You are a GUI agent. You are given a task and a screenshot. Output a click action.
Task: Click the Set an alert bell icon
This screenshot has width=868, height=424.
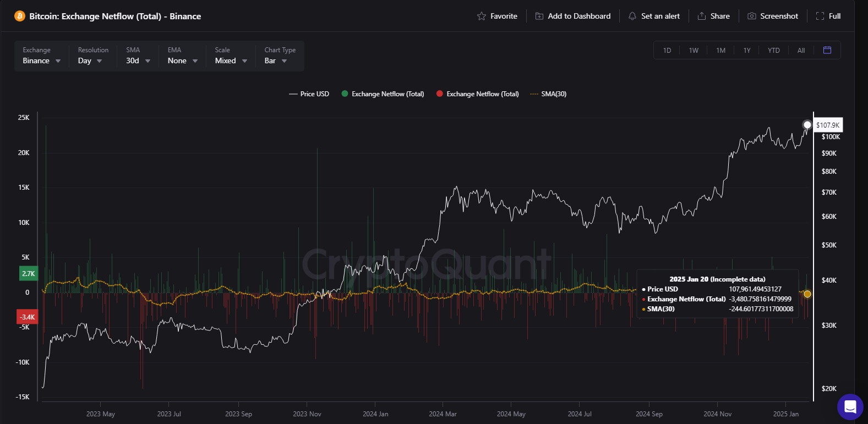(x=632, y=16)
